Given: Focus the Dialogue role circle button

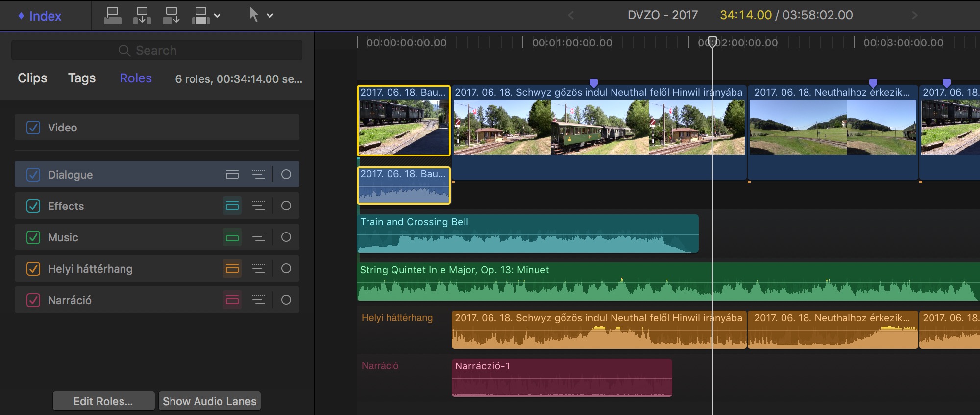Looking at the screenshot, I should click(286, 175).
